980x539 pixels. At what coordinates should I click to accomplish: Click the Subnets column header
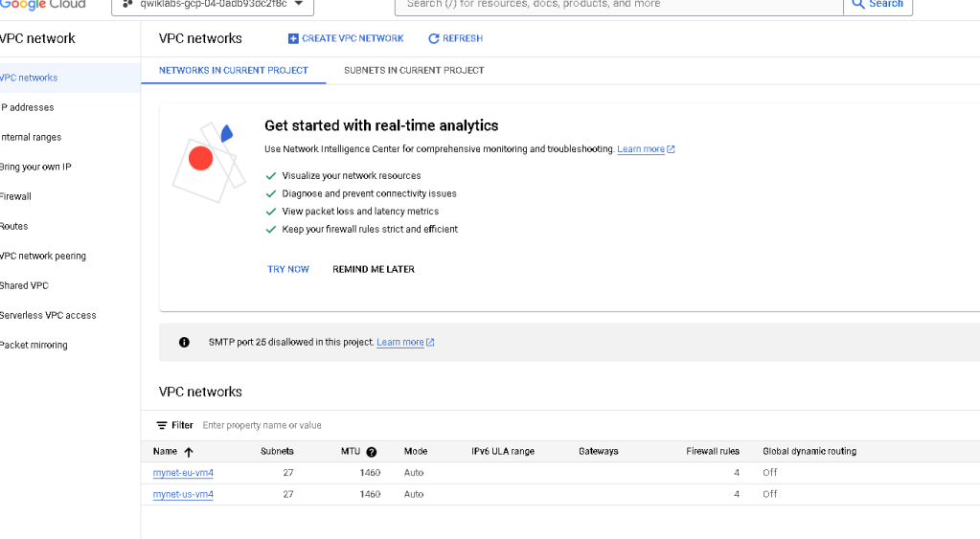coord(277,452)
